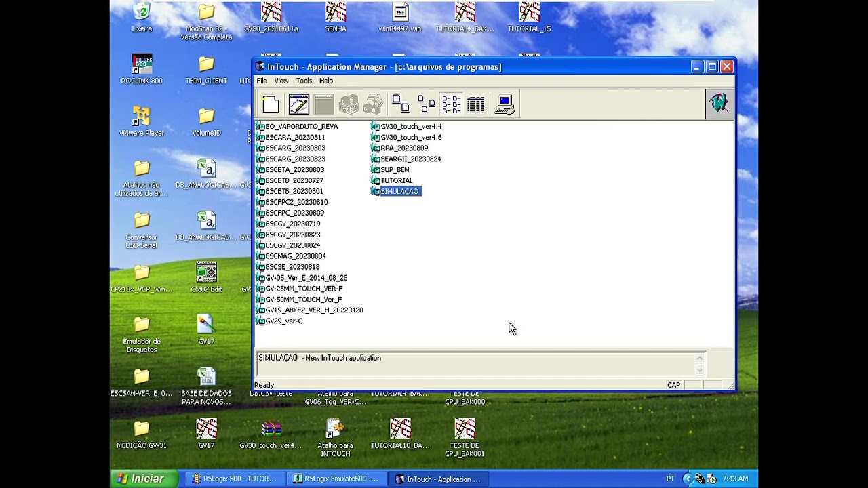The width and height of the screenshot is (868, 488).
Task: Select ESCGV_20230719 application
Action: coord(288,224)
